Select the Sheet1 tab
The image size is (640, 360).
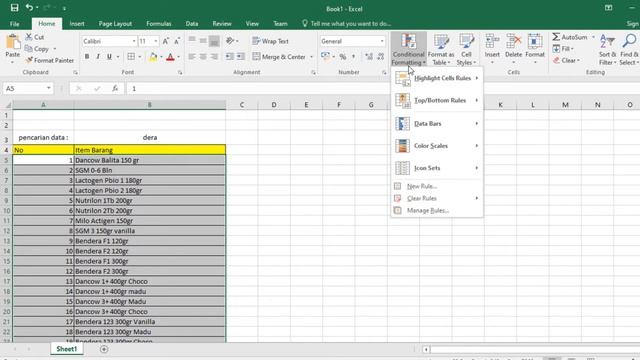(67, 349)
